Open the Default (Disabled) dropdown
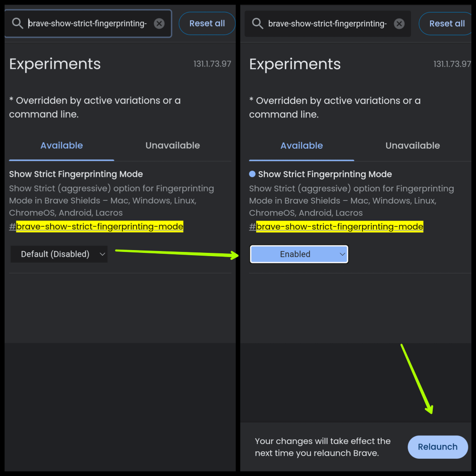Image resolution: width=476 pixels, height=476 pixels. 59,254
